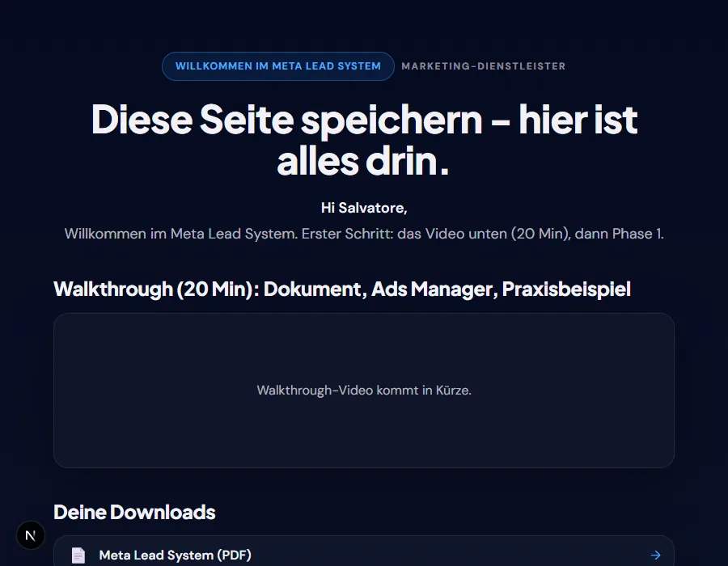
Task: Click the 'Walkthrough-Video kommt in Kürze.' text
Action: point(364,391)
